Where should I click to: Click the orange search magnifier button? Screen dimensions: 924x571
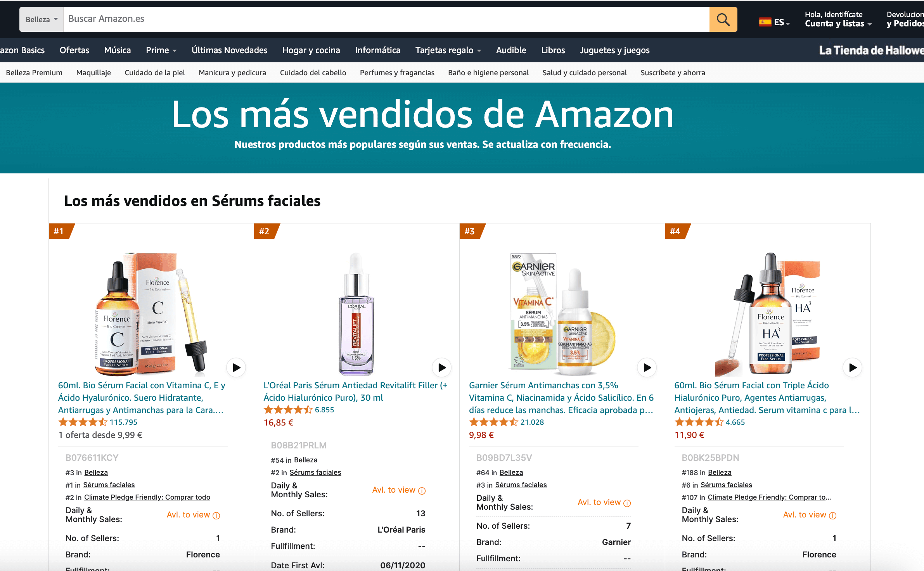pos(723,19)
